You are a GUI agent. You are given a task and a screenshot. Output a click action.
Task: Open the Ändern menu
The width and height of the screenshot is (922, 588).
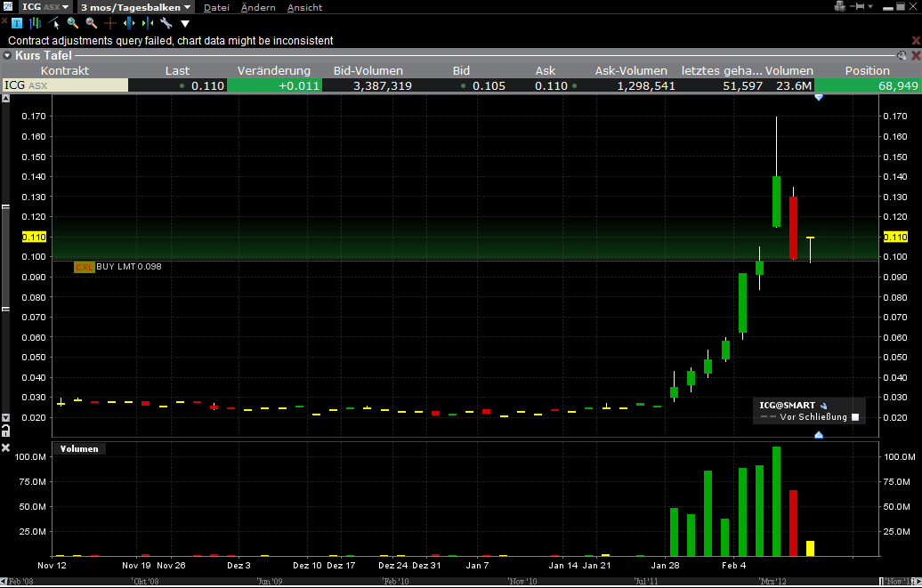coord(258,7)
